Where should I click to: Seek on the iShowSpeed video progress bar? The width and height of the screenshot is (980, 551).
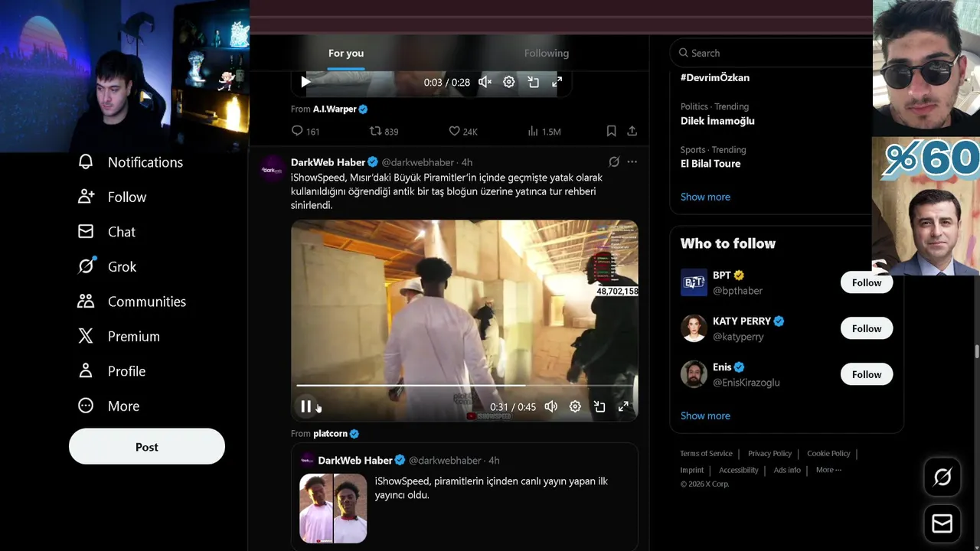click(x=464, y=386)
